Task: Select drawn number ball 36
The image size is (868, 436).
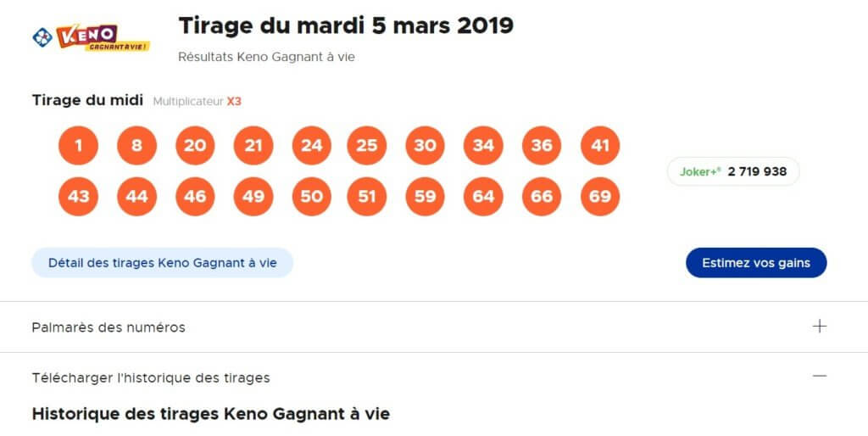Action: tap(542, 146)
